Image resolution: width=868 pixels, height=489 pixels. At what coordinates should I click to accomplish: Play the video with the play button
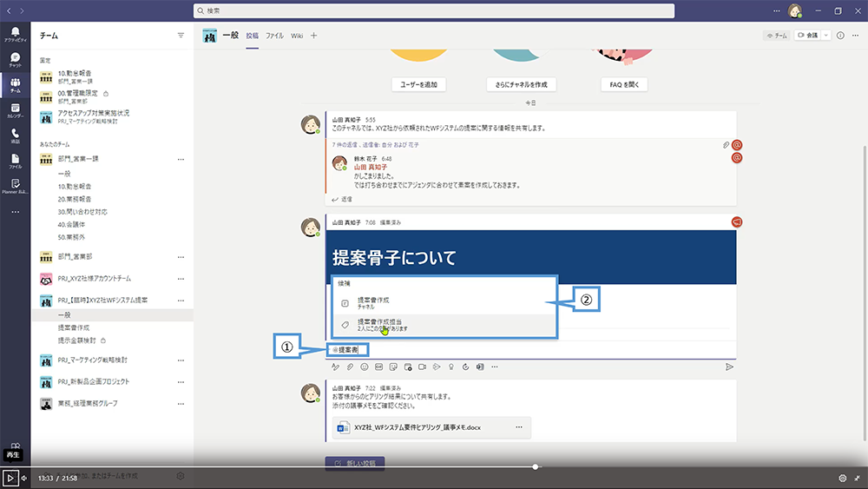tap(10, 478)
